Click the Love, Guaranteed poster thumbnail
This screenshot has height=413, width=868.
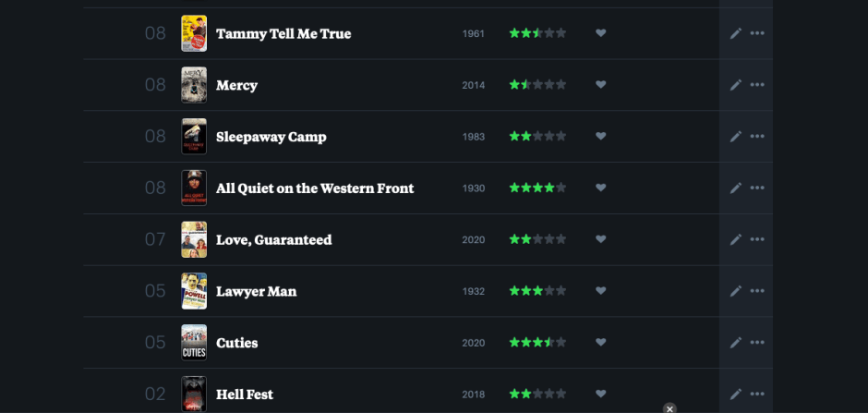(x=194, y=239)
